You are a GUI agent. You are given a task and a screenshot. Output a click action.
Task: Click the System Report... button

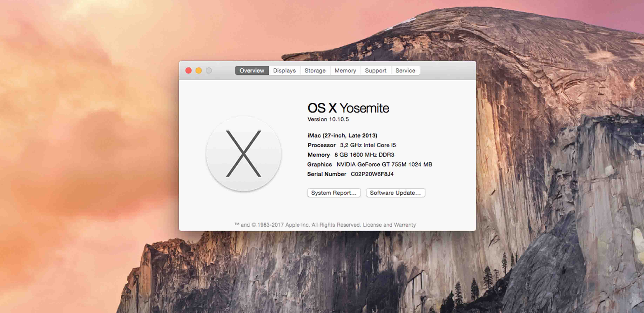(x=334, y=193)
